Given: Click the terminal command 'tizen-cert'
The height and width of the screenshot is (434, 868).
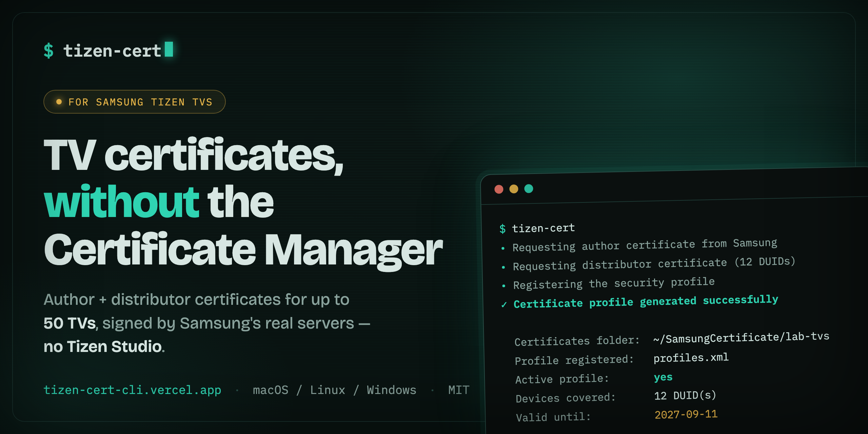Looking at the screenshot, I should (x=544, y=228).
